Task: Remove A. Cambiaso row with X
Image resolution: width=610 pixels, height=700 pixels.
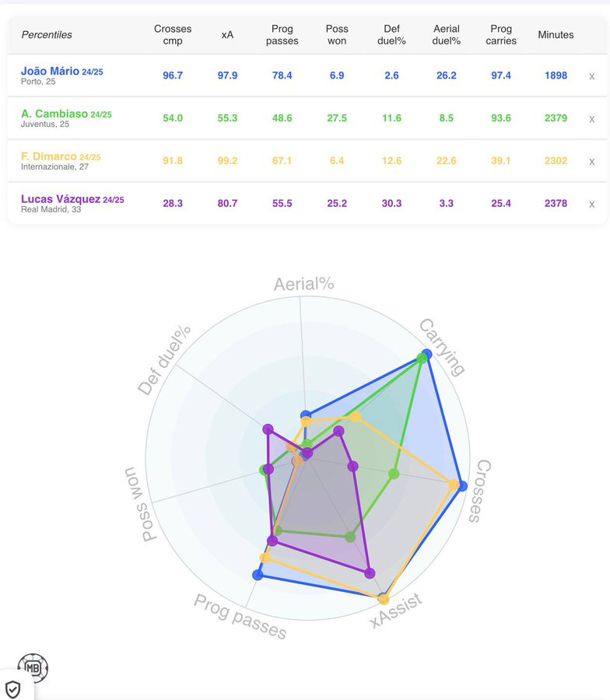Action: (x=591, y=119)
